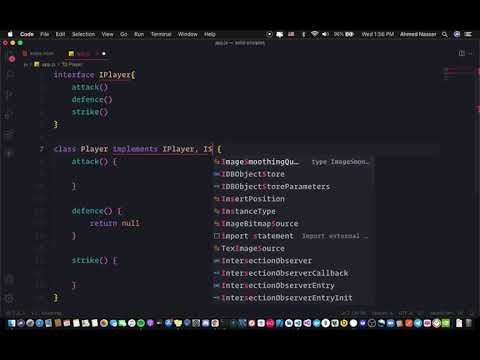Open the Go menu

(124, 34)
